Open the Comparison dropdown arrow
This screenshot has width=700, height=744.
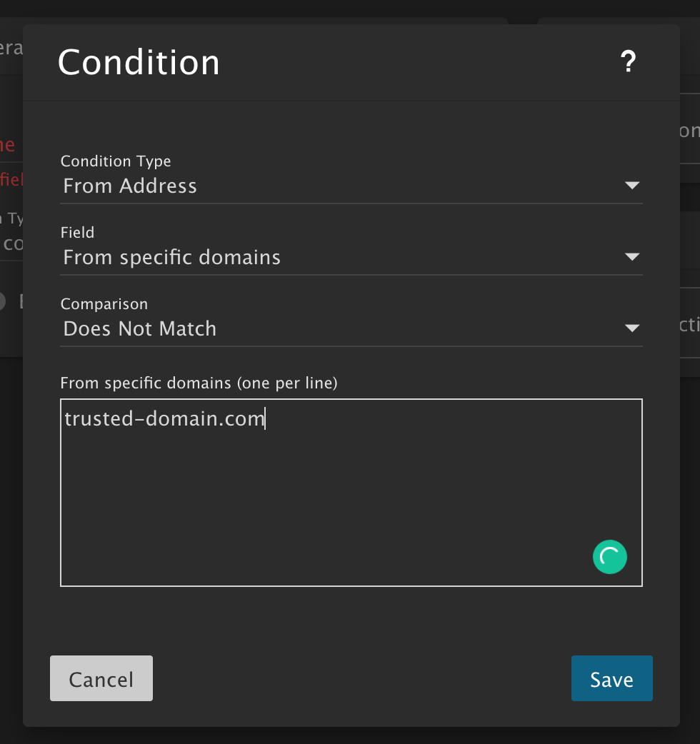coord(631,328)
